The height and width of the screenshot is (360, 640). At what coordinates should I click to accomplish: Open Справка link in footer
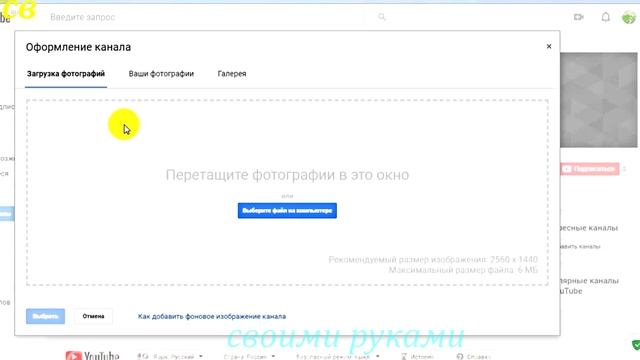coord(473,356)
